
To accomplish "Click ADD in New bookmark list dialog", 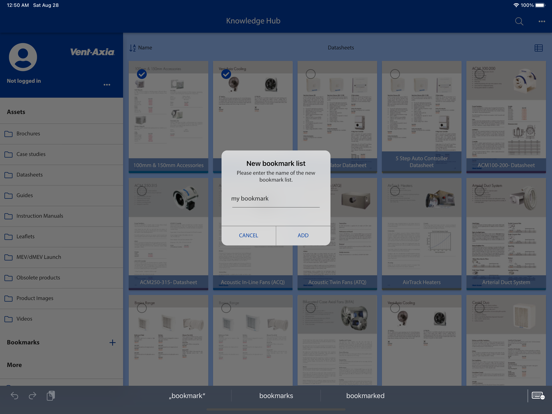I will (x=303, y=236).
